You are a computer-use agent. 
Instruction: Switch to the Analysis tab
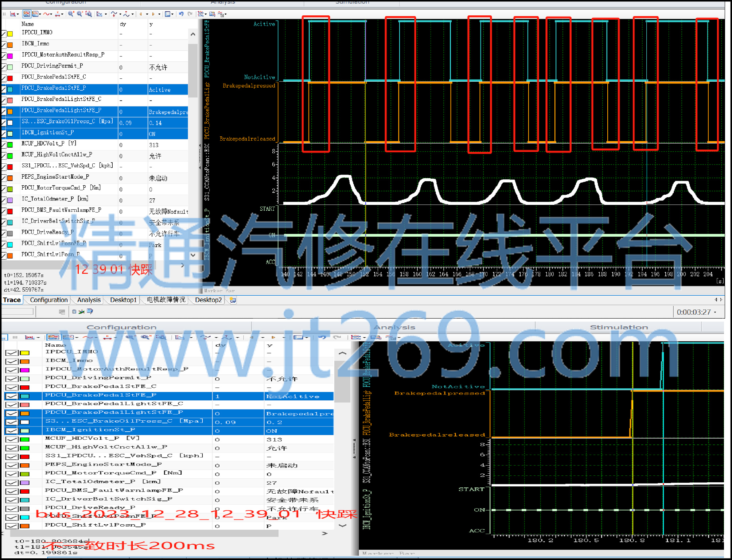pyautogui.click(x=89, y=300)
